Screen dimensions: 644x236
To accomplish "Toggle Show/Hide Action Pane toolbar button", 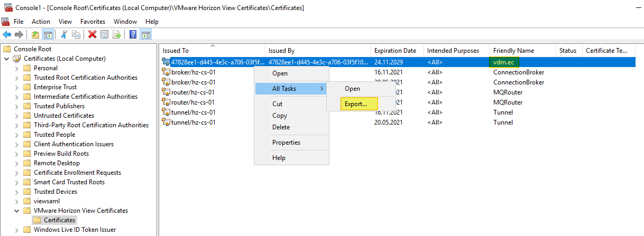I will pos(145,35).
